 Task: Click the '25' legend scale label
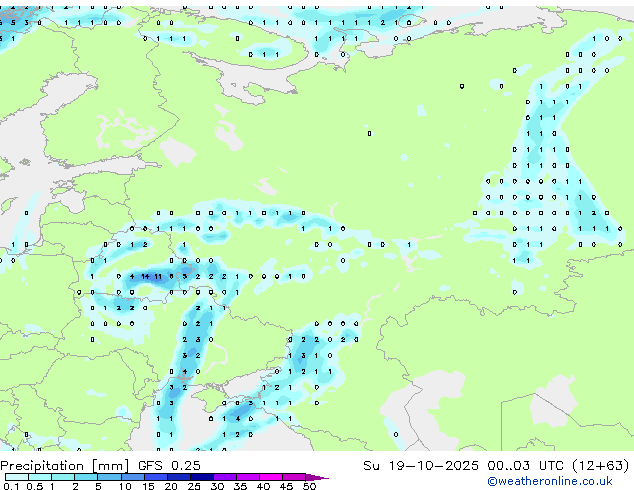(x=194, y=486)
